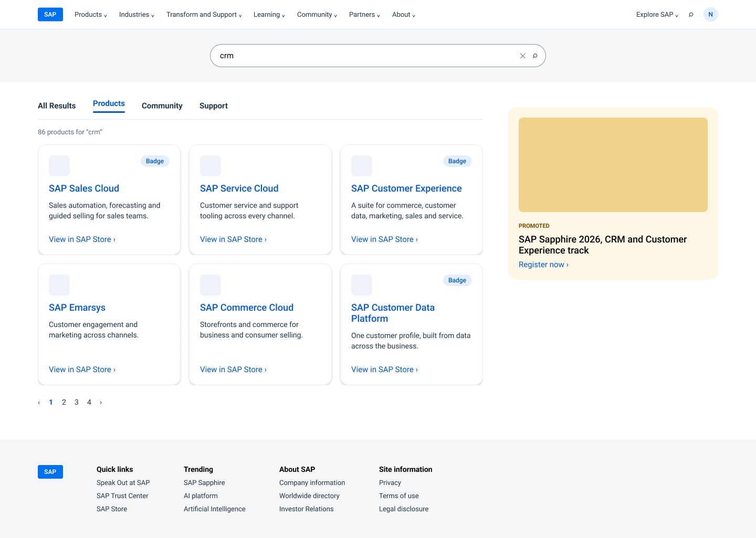The height and width of the screenshot is (538, 756).
Task: Click the SAP Commerce Cloud product icon
Action: point(211,285)
